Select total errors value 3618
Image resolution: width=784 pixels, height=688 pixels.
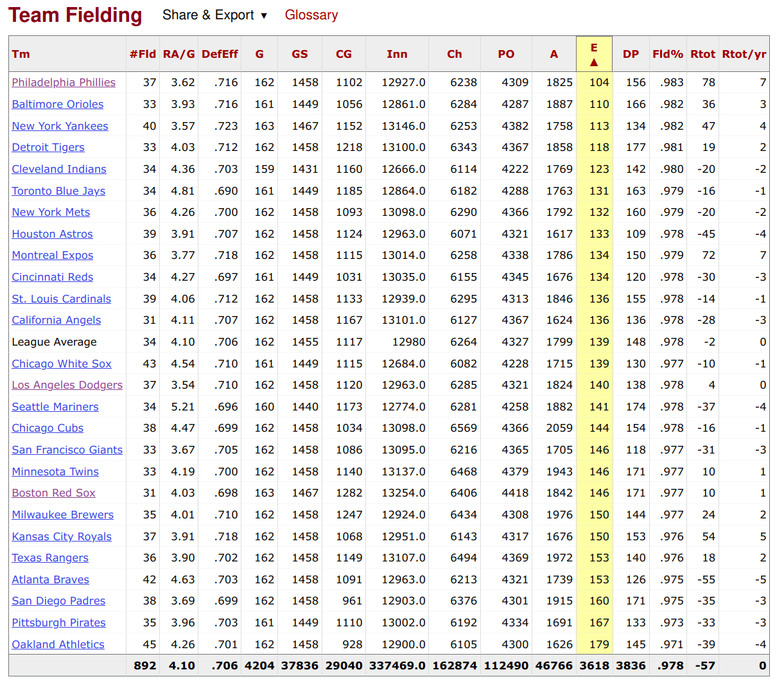click(x=595, y=666)
